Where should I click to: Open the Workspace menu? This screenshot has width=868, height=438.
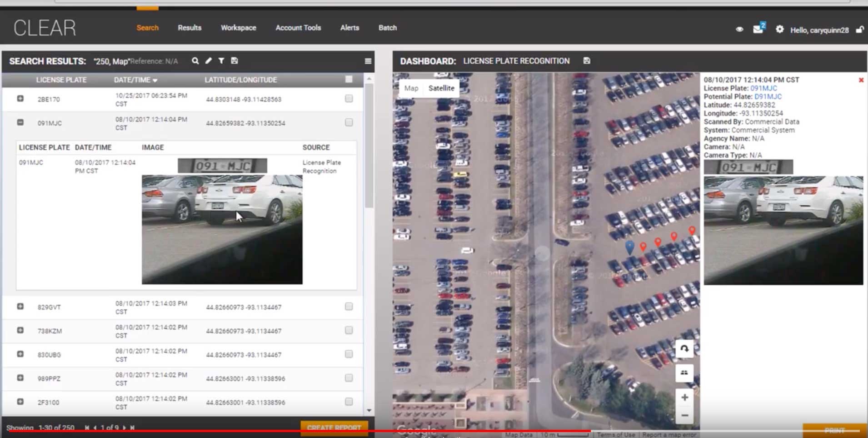(238, 28)
